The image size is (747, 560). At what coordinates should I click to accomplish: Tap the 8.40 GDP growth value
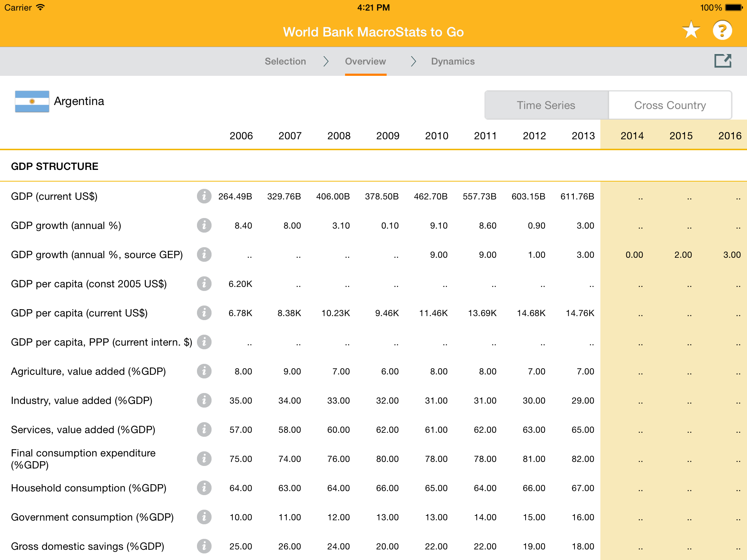click(x=243, y=226)
